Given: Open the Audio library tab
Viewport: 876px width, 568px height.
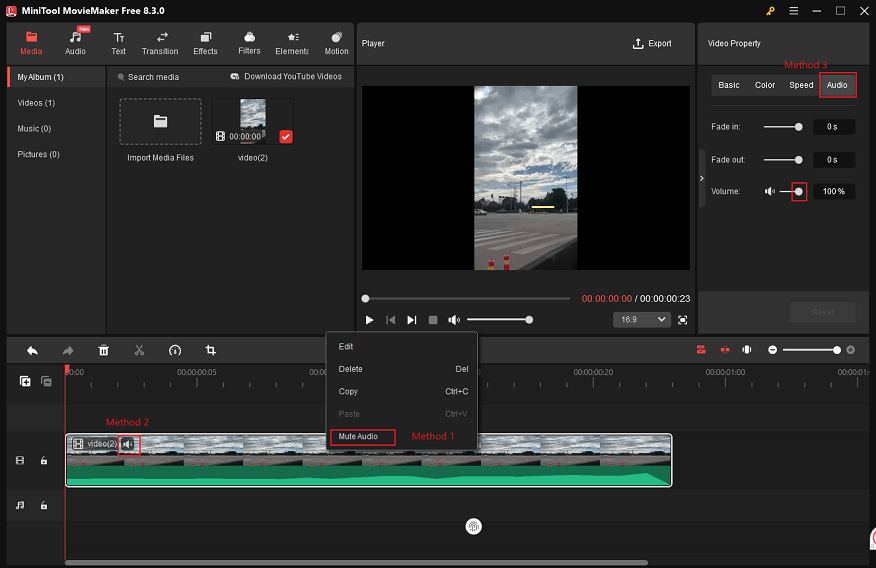Looking at the screenshot, I should (75, 43).
